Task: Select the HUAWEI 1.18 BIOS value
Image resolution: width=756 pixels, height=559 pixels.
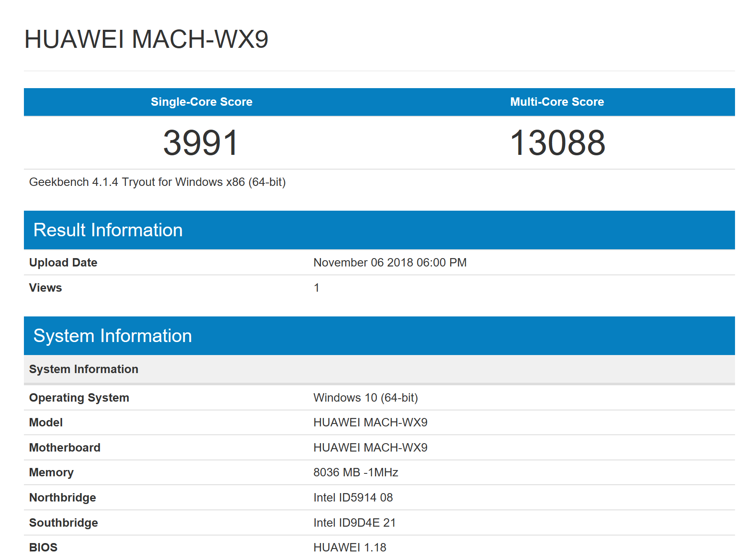Action: point(350,548)
